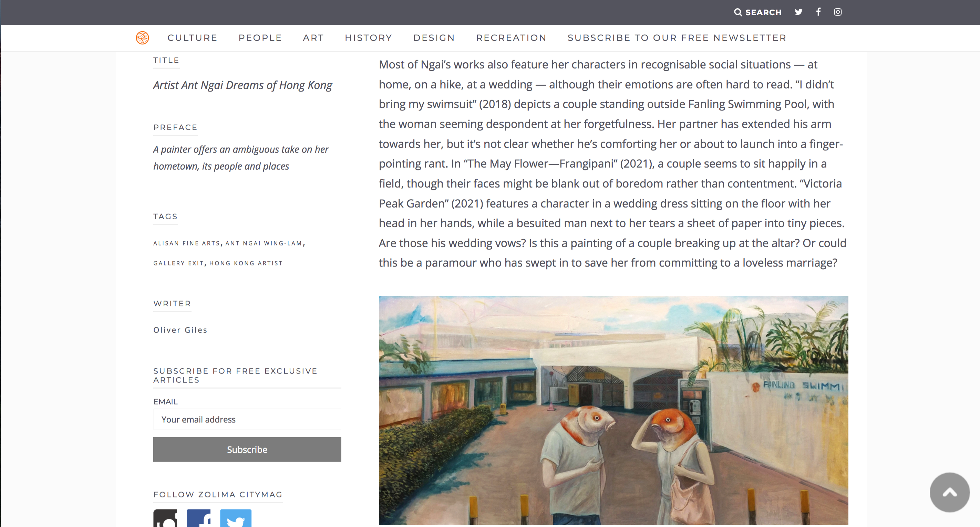Open writer Oliver Giles's page
The height and width of the screenshot is (527, 980).
[180, 330]
